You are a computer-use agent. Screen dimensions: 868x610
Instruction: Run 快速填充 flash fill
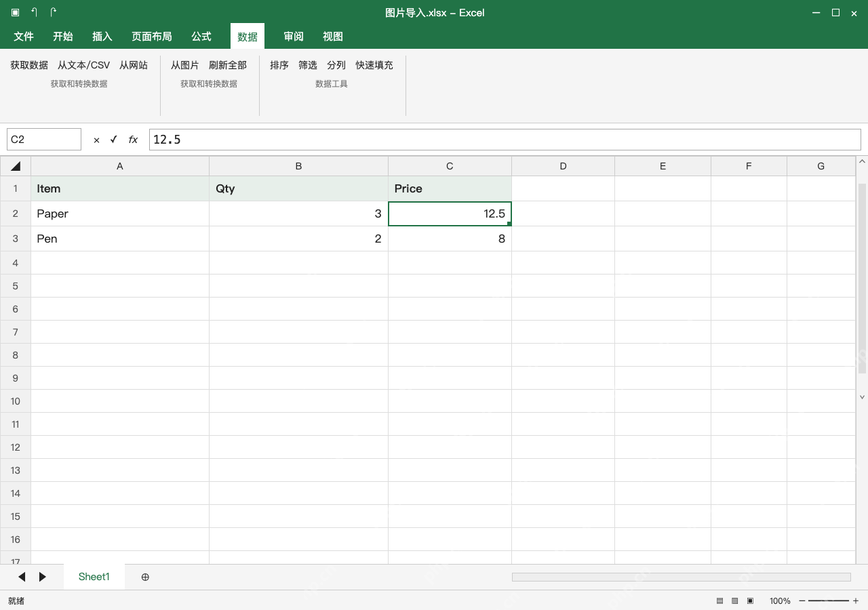[374, 65]
